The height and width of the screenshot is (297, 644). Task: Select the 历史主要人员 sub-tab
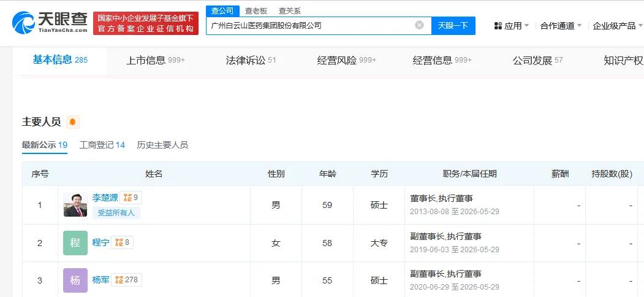(162, 145)
